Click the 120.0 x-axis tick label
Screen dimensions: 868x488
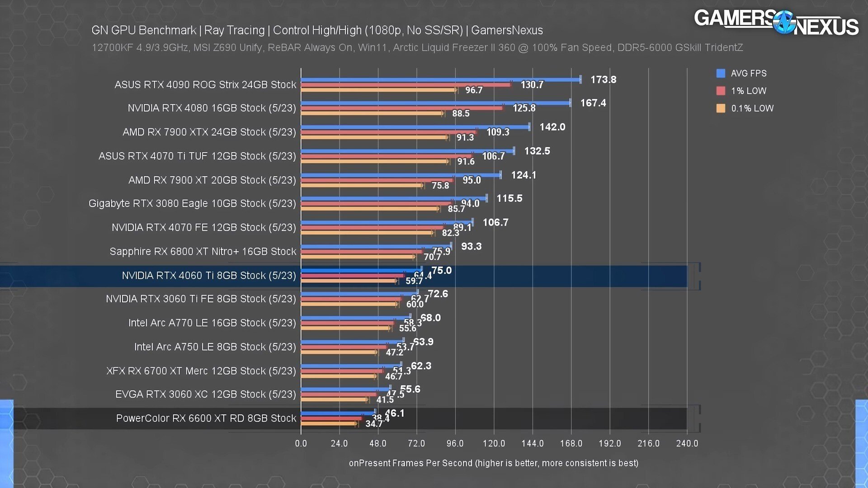coord(494,443)
